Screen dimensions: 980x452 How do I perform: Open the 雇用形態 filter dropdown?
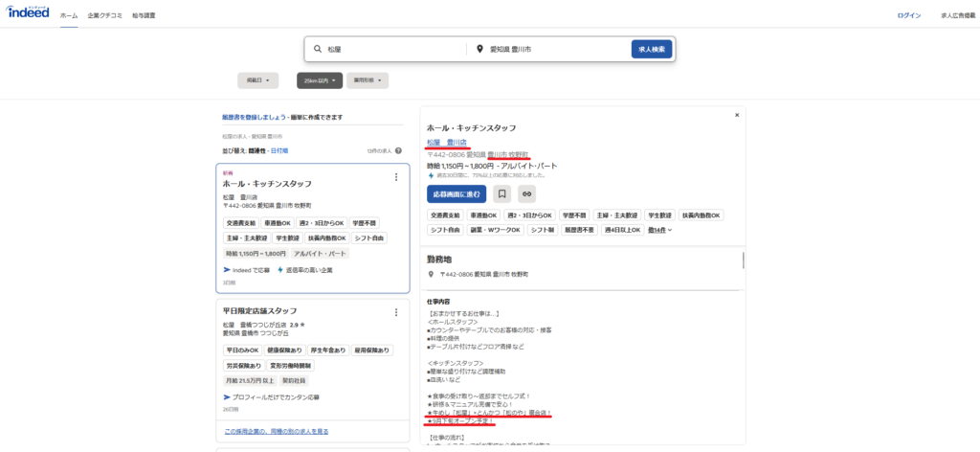tap(367, 80)
